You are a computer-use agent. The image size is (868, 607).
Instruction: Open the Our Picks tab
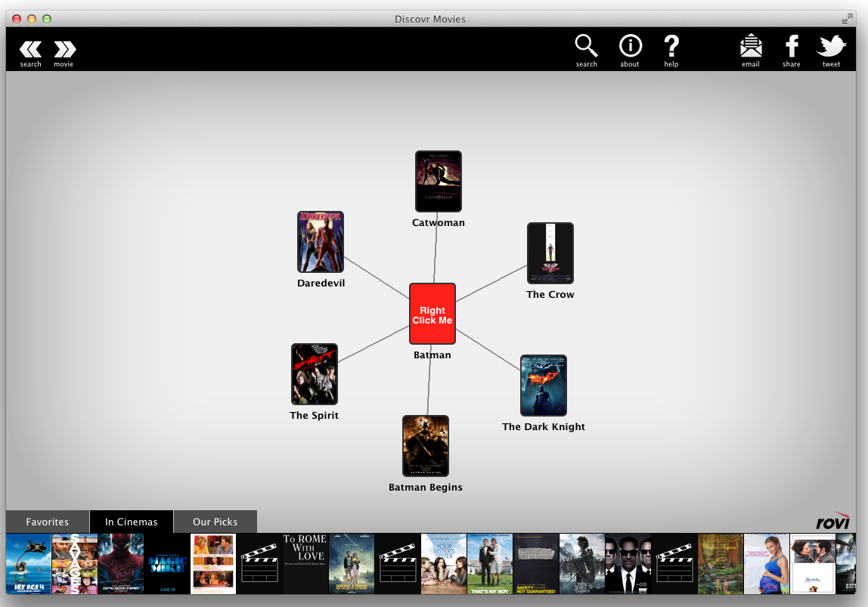tap(215, 522)
